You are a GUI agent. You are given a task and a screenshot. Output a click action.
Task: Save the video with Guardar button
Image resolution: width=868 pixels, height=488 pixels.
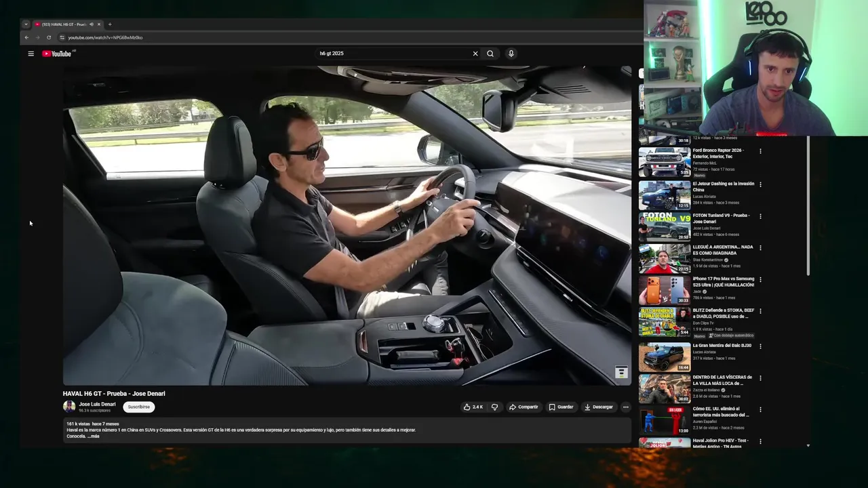[561, 407]
